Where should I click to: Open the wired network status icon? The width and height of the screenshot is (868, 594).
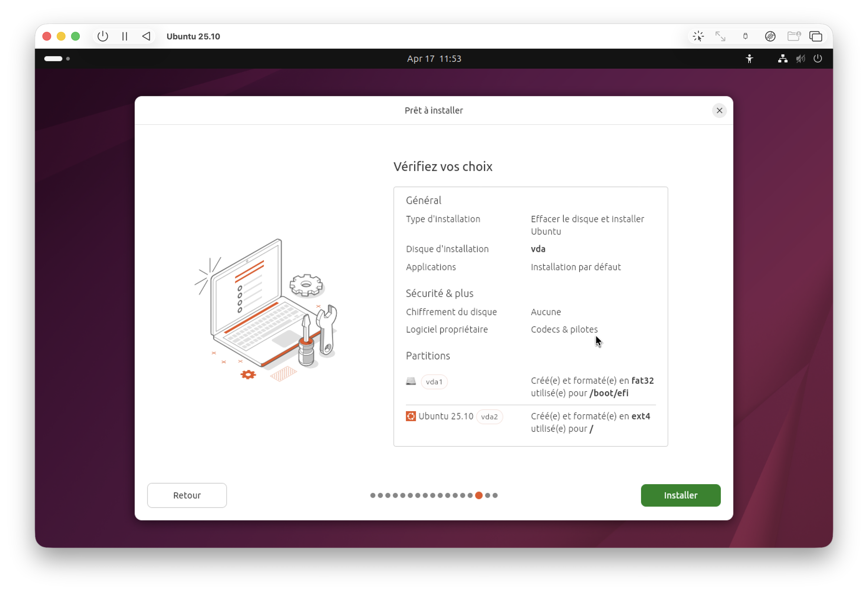point(783,59)
